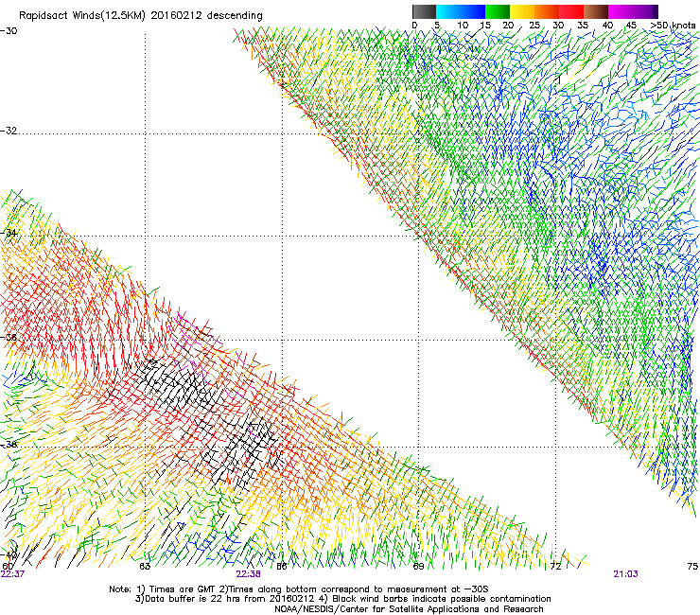Click the '>50 knots' legend label
Image resolution: width=700 pixels, height=615 pixels.
(x=674, y=26)
